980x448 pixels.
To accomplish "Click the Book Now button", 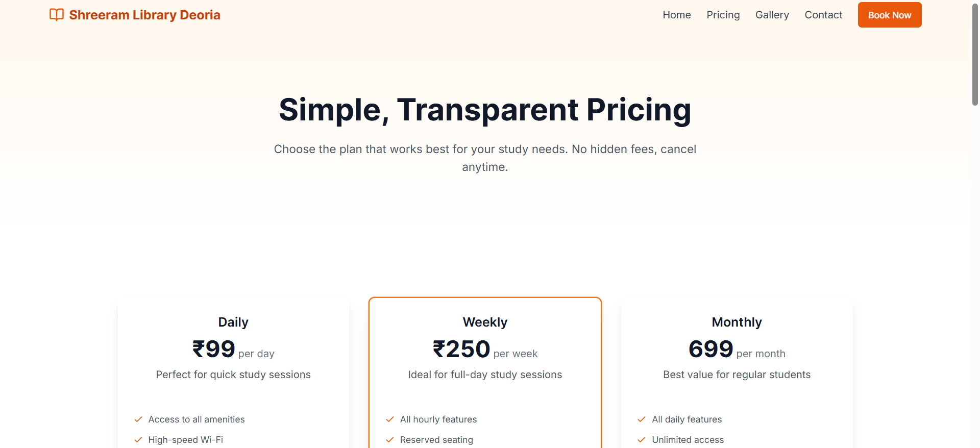I will (x=890, y=15).
